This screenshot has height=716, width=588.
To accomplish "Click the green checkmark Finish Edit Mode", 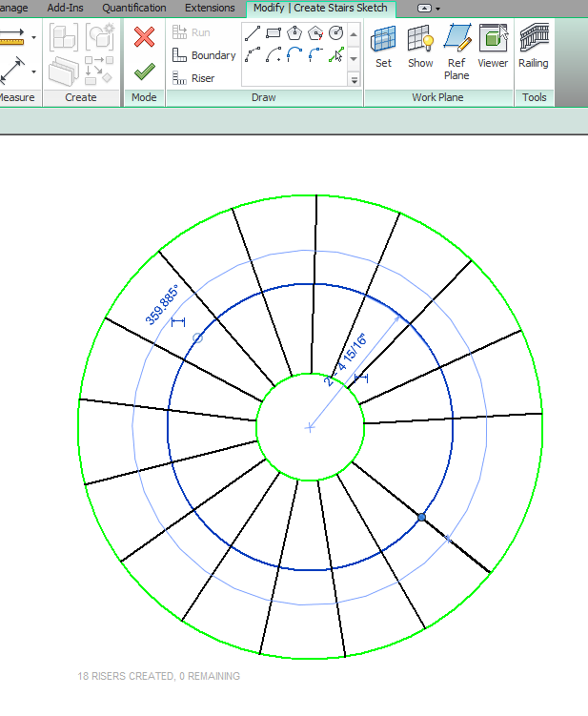I will coord(144,72).
